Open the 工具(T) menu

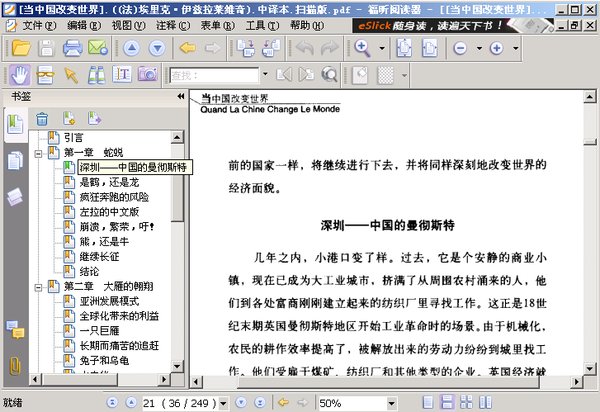coord(262,26)
